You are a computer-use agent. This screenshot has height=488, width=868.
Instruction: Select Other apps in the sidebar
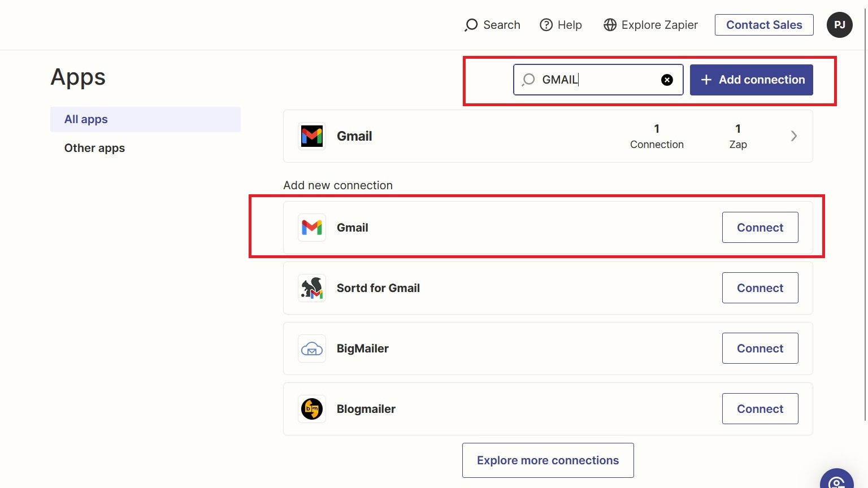94,148
